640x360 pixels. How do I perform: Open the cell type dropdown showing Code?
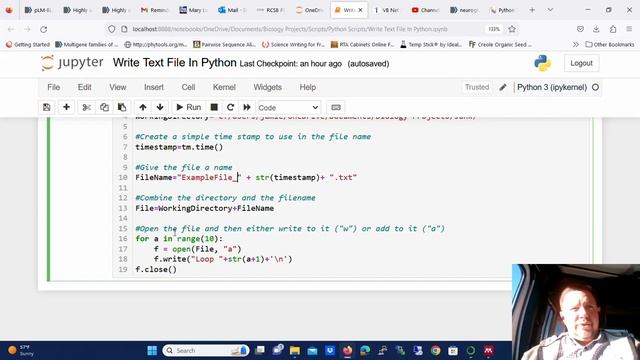289,108
